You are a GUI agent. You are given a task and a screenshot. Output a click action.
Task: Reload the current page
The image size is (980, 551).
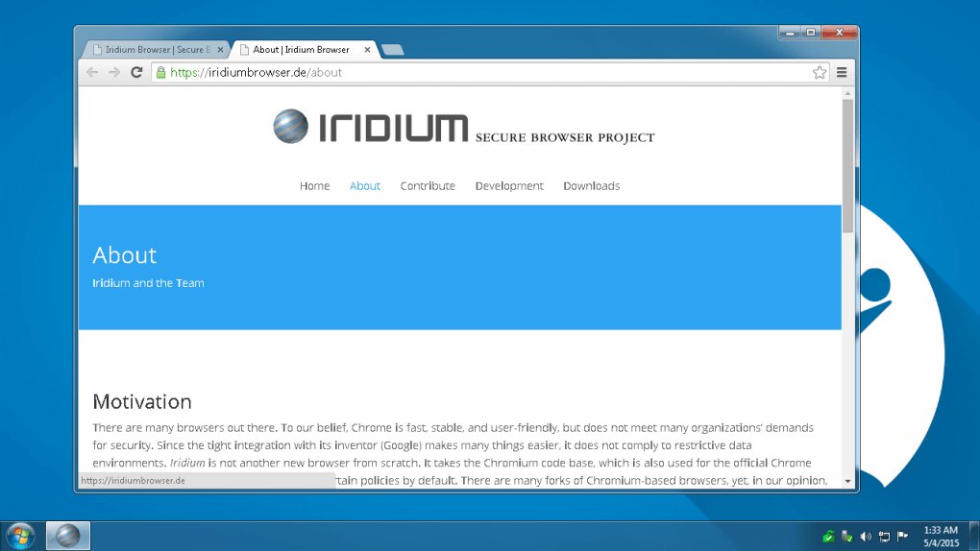coord(136,72)
